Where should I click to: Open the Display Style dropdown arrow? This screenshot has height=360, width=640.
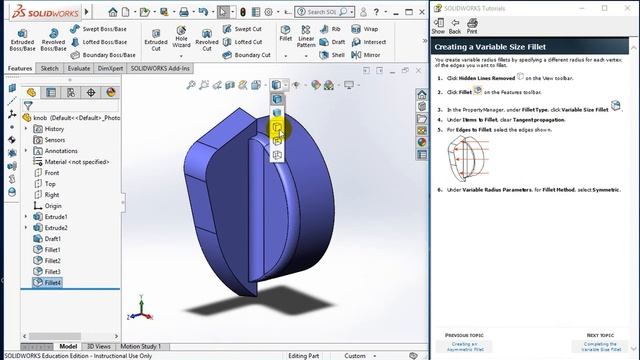pos(286,85)
